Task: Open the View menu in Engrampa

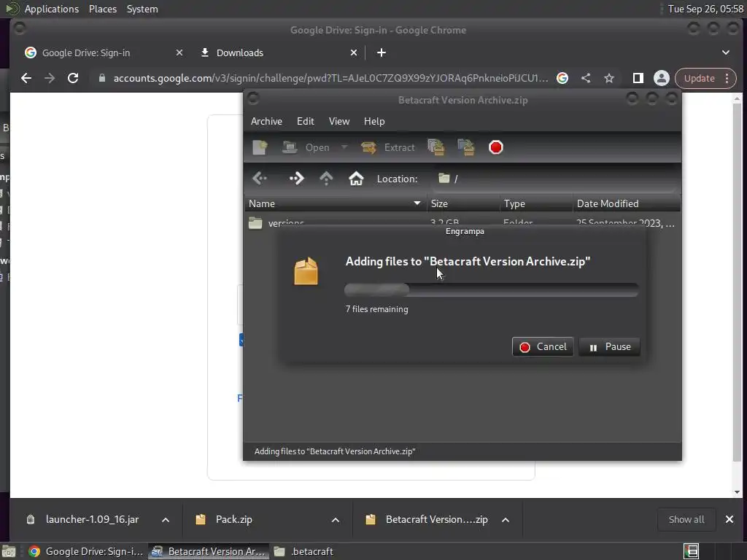Action: (339, 122)
